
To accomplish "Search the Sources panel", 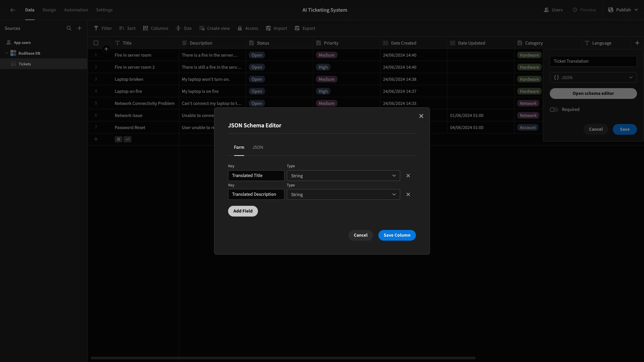I will 69,28.
